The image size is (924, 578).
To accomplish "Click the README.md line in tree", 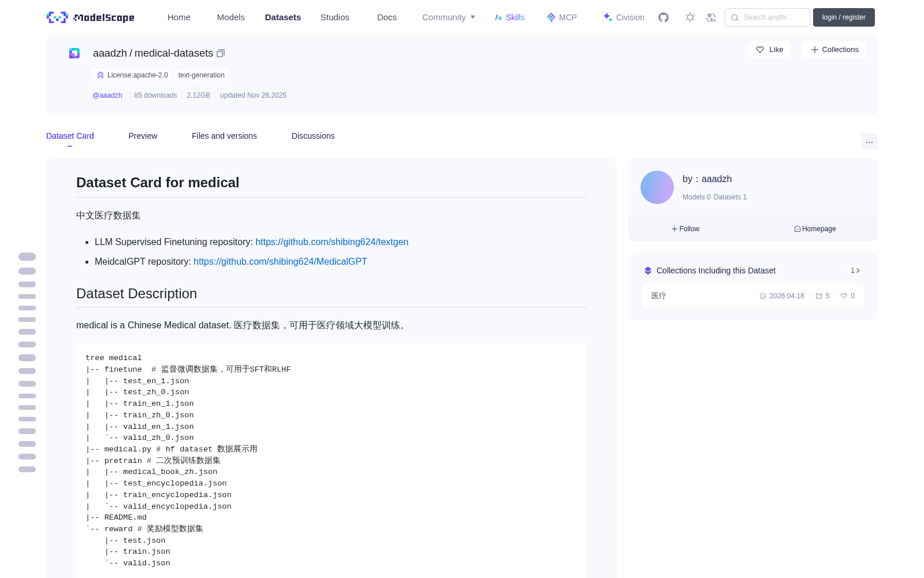I will click(125, 517).
